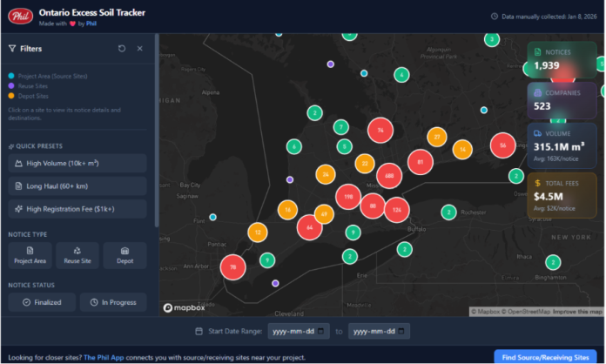Image resolution: width=606 pixels, height=364 pixels.
Task: Click the 'Data manually collected: Jan 8, 2026' text
Action: [549, 17]
